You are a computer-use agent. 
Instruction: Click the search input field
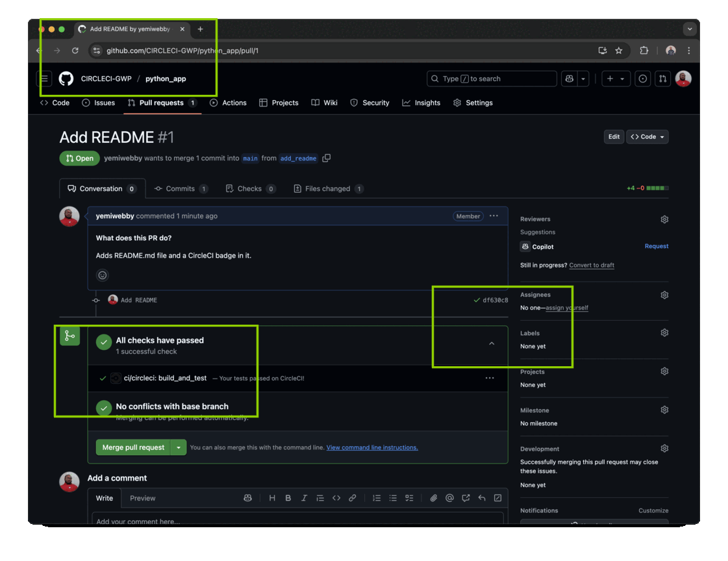pos(492,79)
